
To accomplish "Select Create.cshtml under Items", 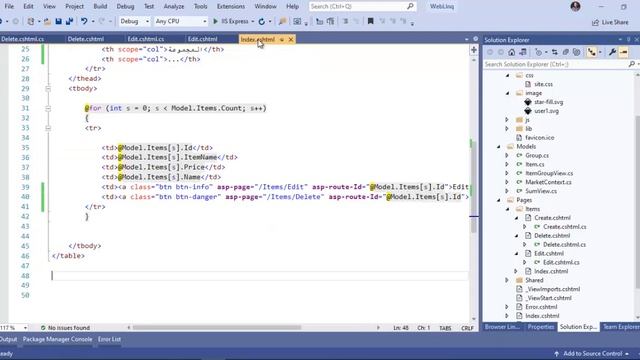I will coord(552,218).
